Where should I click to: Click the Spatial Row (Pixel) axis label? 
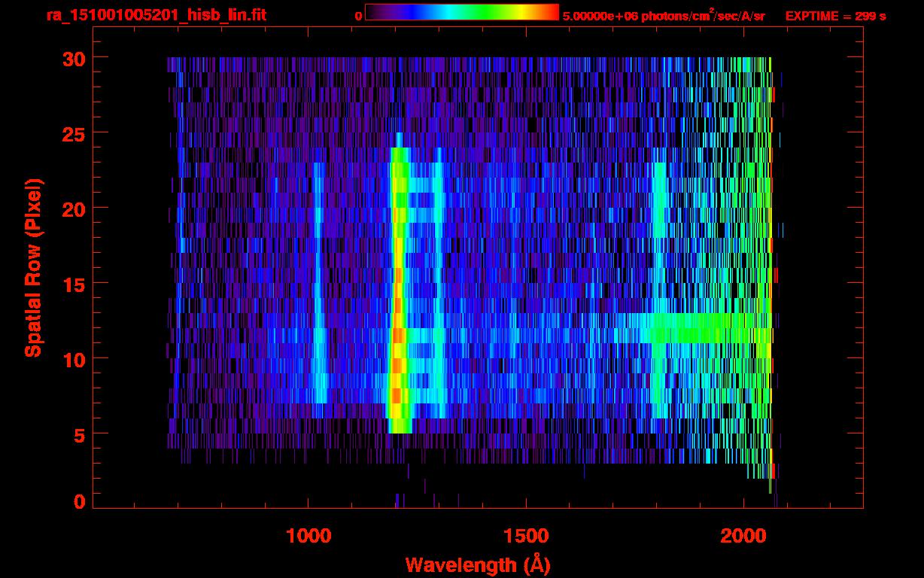(32, 267)
